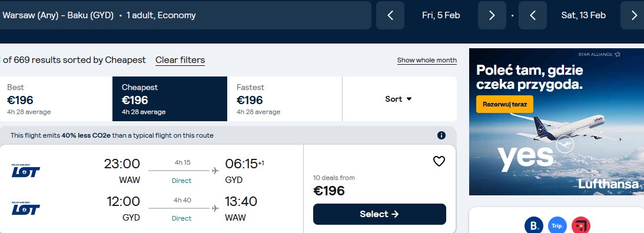Select the Cheapest results tab
This screenshot has height=233, width=644.
170,99
